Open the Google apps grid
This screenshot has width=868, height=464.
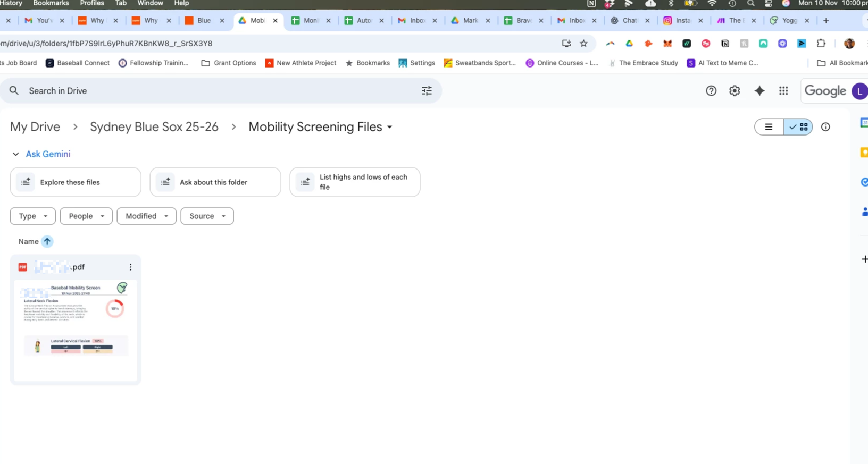[783, 91]
